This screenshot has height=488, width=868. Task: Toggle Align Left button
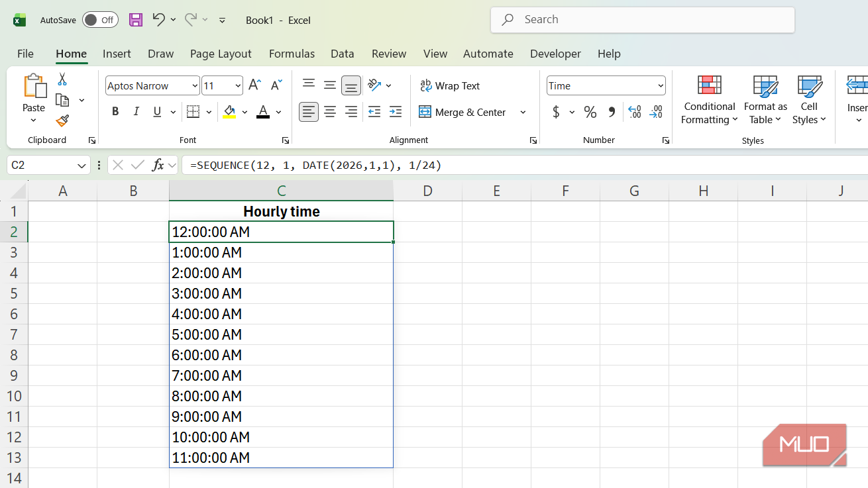click(x=308, y=112)
